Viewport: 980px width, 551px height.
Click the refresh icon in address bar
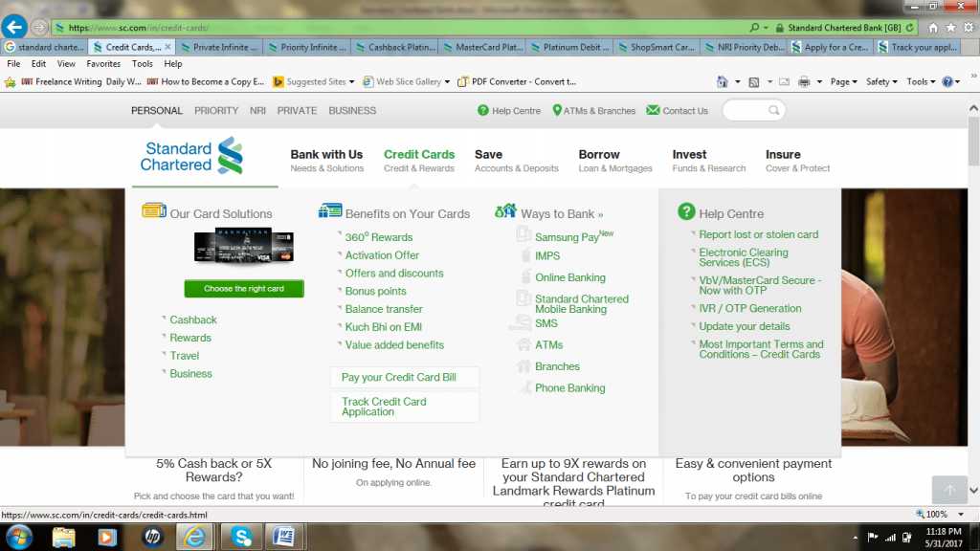(x=909, y=28)
